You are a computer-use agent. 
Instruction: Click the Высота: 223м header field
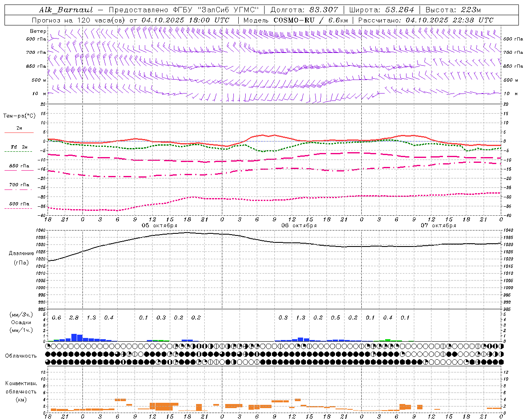(x=453, y=10)
